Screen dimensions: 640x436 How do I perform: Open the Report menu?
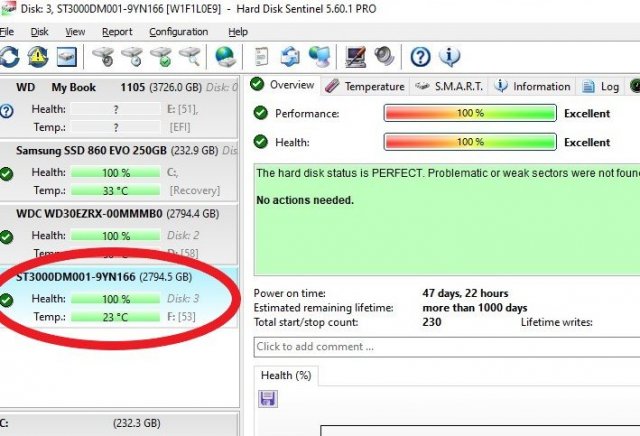click(117, 32)
